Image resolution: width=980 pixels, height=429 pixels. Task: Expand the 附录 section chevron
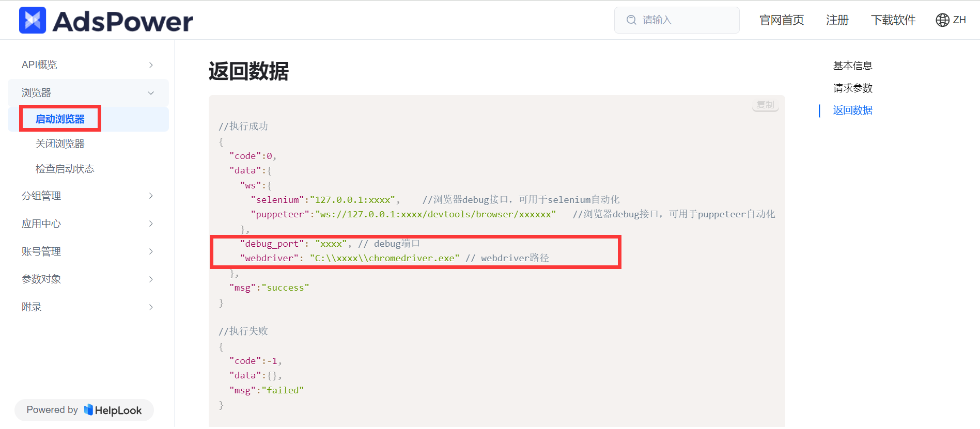click(151, 307)
